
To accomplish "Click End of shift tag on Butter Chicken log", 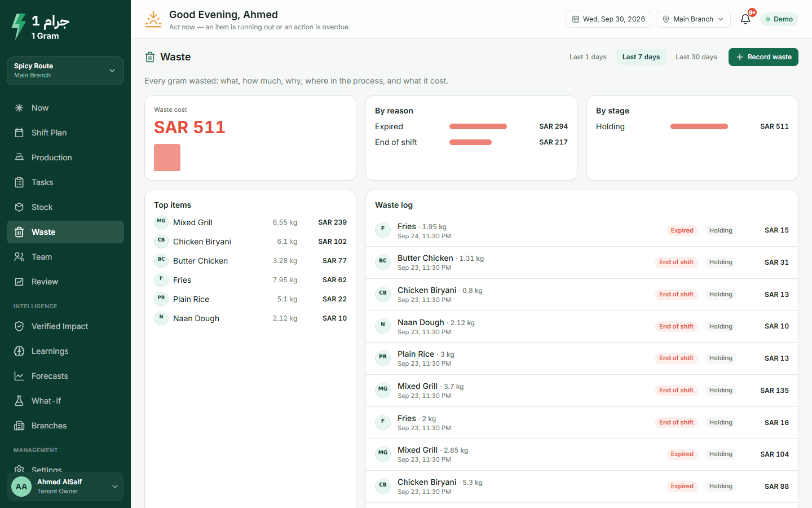I will (676, 262).
